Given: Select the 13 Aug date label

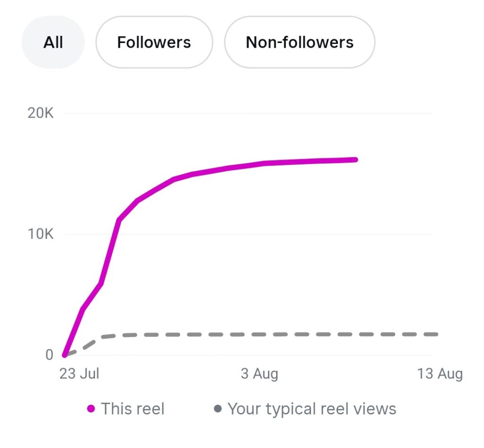Looking at the screenshot, I should (x=440, y=373).
